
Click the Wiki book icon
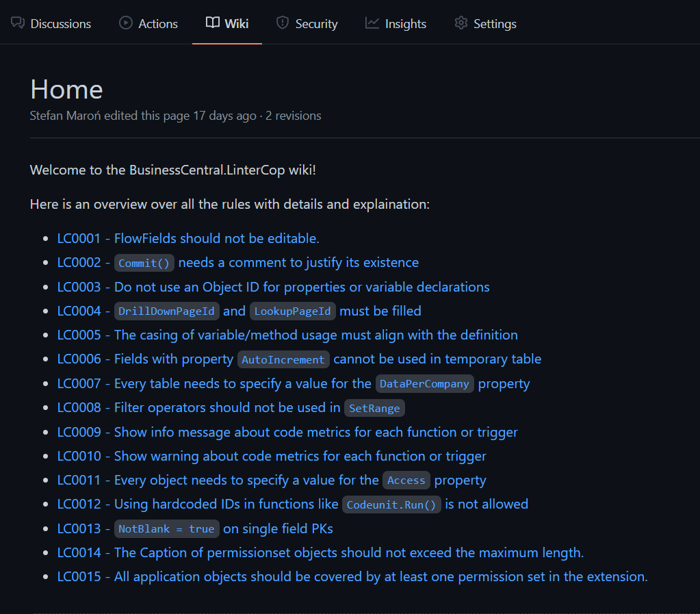(x=213, y=23)
